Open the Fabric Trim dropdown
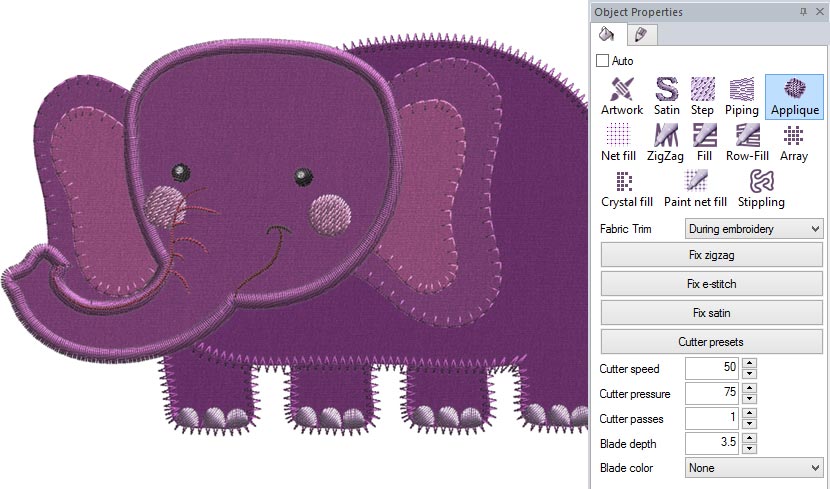Image resolution: width=830 pixels, height=489 pixels. [x=754, y=229]
